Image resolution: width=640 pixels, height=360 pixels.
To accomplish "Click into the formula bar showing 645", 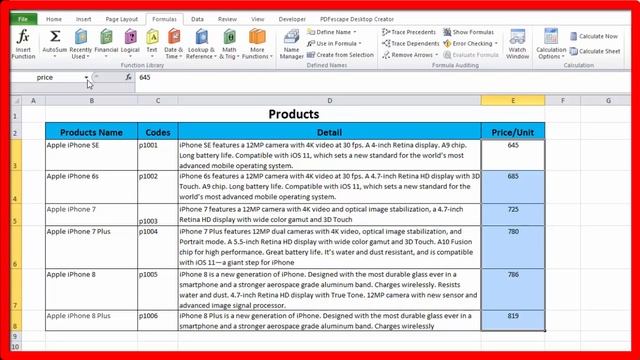I will pyautogui.click(x=382, y=77).
